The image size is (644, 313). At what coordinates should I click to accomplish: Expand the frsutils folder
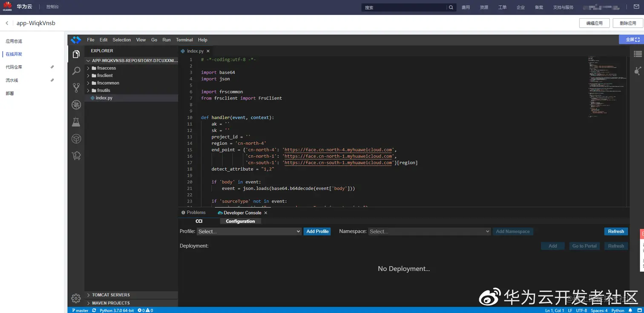coord(88,90)
